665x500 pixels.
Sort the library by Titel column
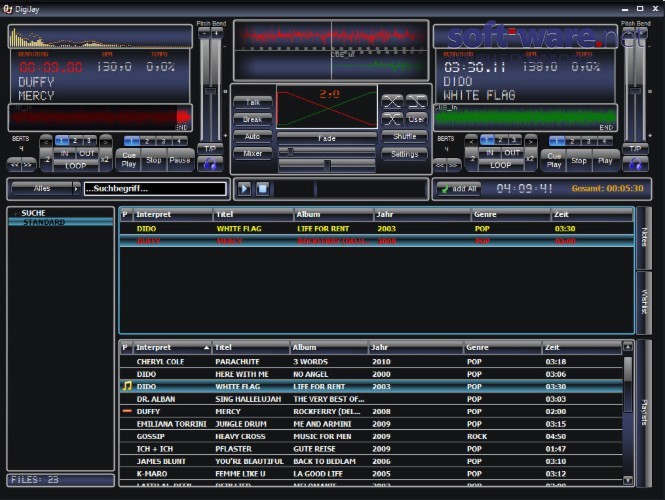tap(251, 347)
